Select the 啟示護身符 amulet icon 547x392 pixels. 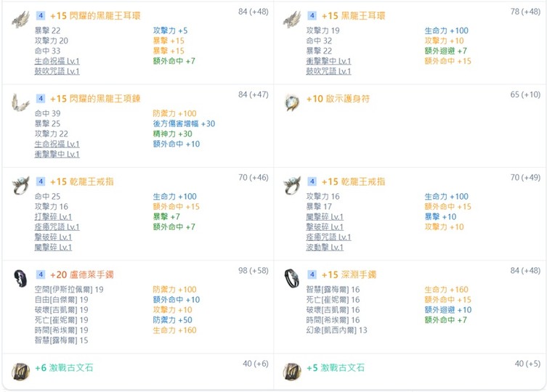pyautogui.click(x=291, y=102)
